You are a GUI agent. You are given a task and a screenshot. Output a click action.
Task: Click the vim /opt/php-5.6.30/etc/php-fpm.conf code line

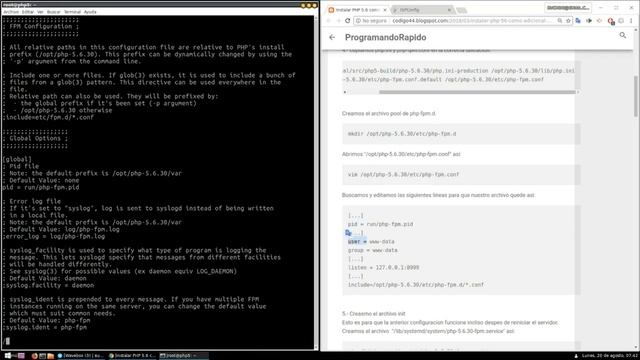click(403, 174)
